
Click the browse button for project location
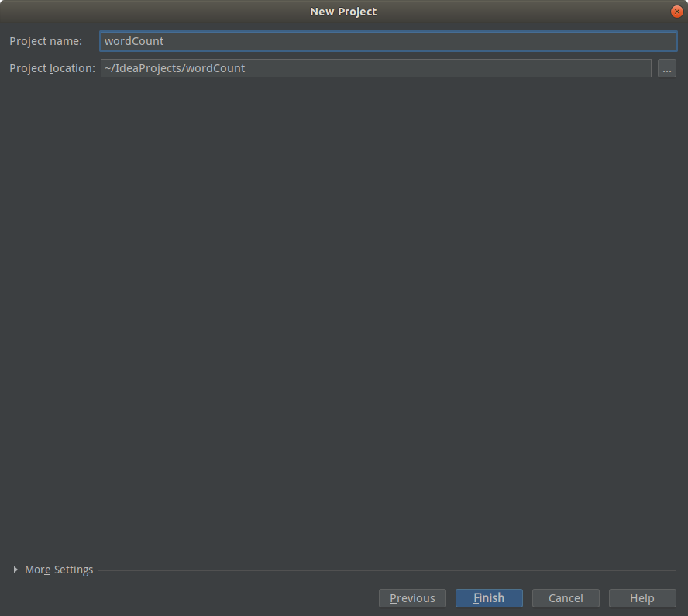point(667,68)
